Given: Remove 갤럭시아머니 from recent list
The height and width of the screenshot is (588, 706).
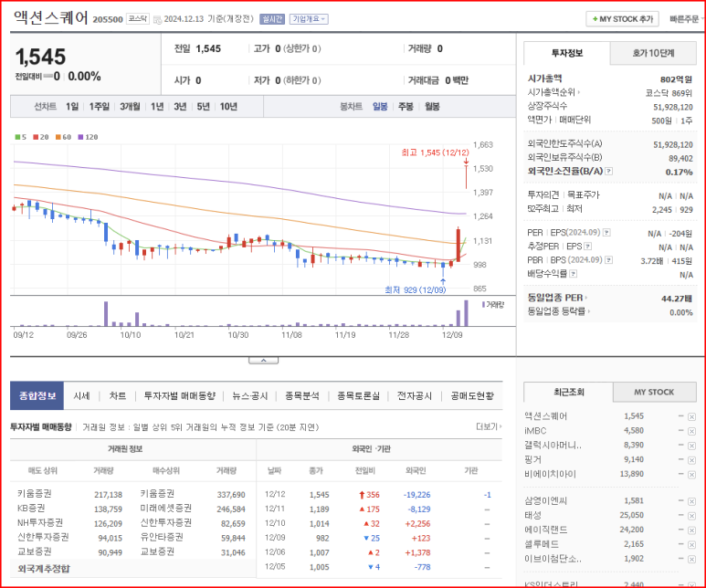Looking at the screenshot, I should pyautogui.click(x=691, y=446).
